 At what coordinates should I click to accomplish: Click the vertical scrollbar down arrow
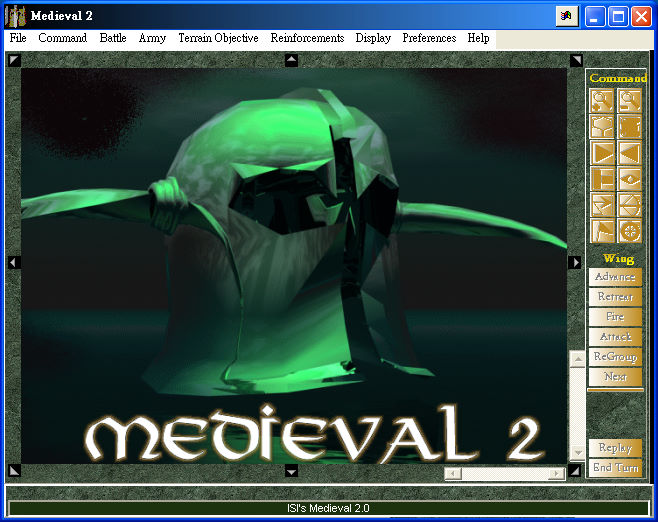(576, 451)
